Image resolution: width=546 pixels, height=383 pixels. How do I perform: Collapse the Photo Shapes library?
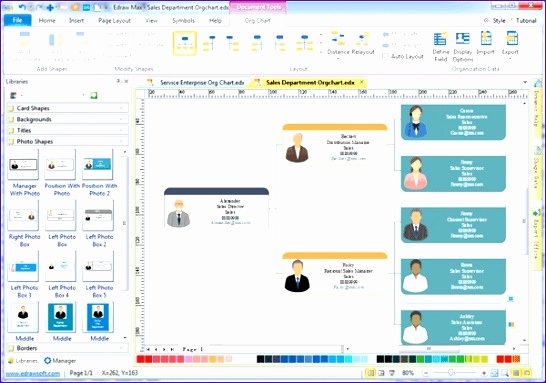(68, 142)
